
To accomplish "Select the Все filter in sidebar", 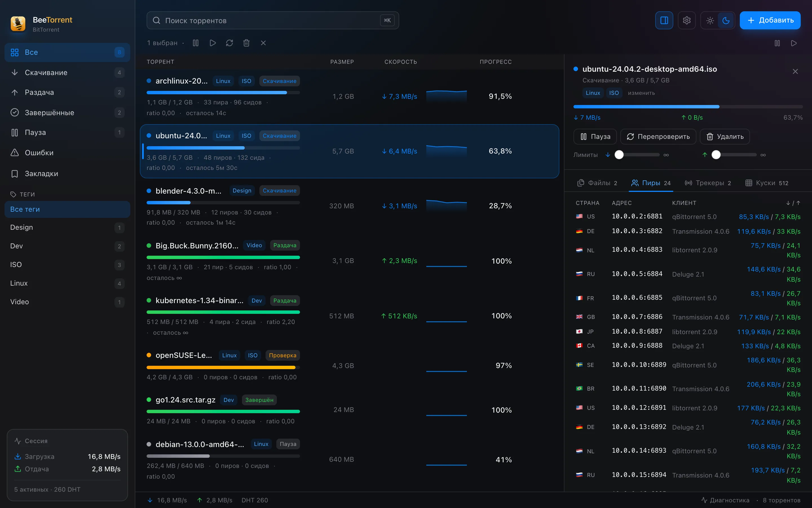I will (67, 52).
